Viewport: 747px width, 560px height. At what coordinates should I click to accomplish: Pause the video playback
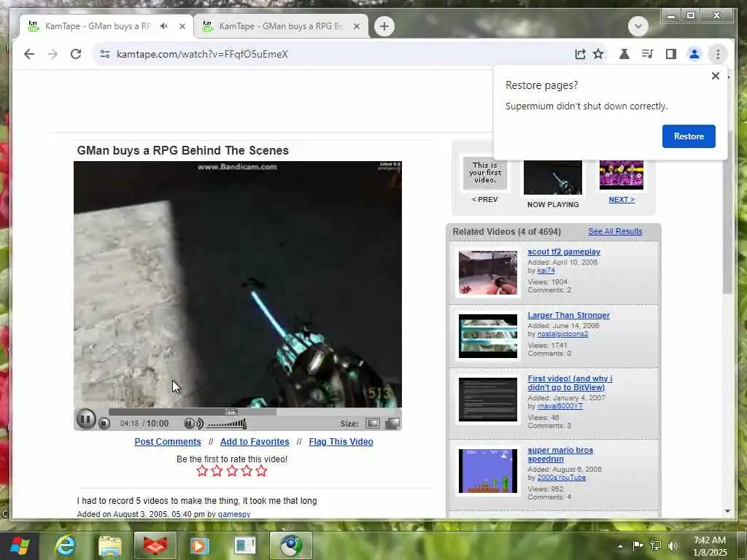86,419
